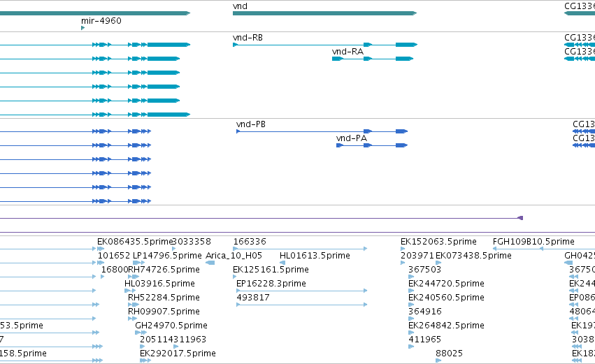The height and width of the screenshot is (364, 595).
Task: Select LP14796.5prime EST label
Action: (x=167, y=256)
